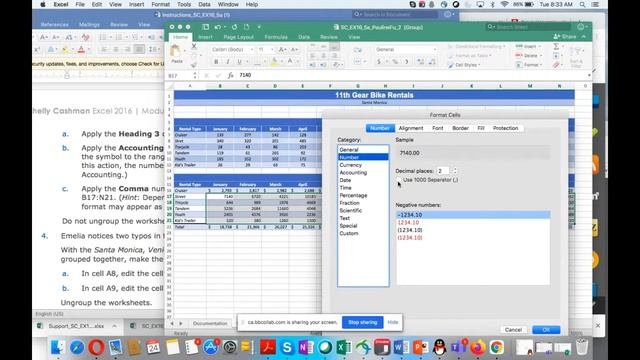
Task: Toggle Bold formatting in Excel ribbon
Action: click(x=216, y=62)
